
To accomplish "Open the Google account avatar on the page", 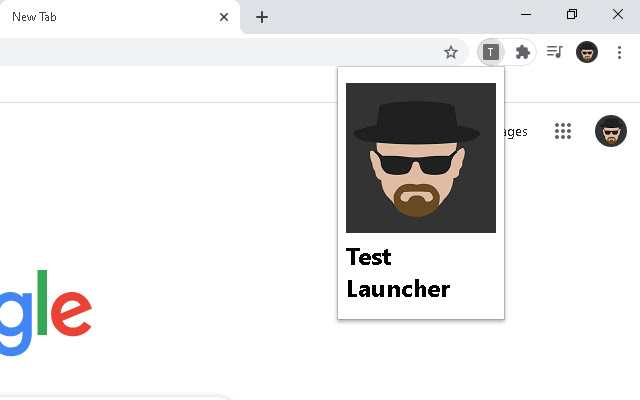I will (611, 131).
